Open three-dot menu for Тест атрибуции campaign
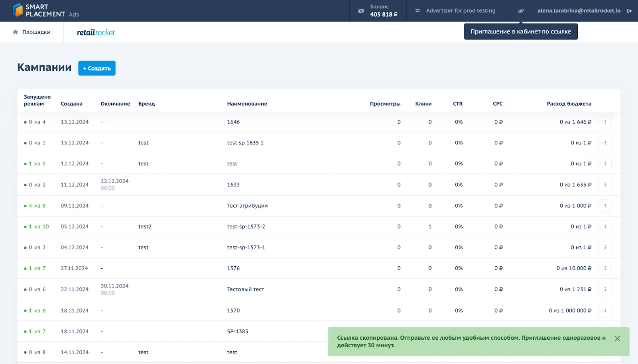 [605, 206]
